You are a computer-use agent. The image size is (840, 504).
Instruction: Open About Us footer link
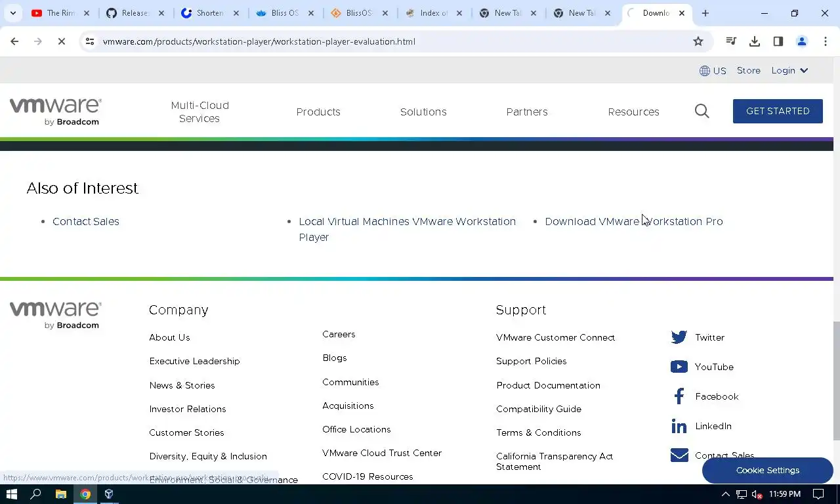coord(169,337)
